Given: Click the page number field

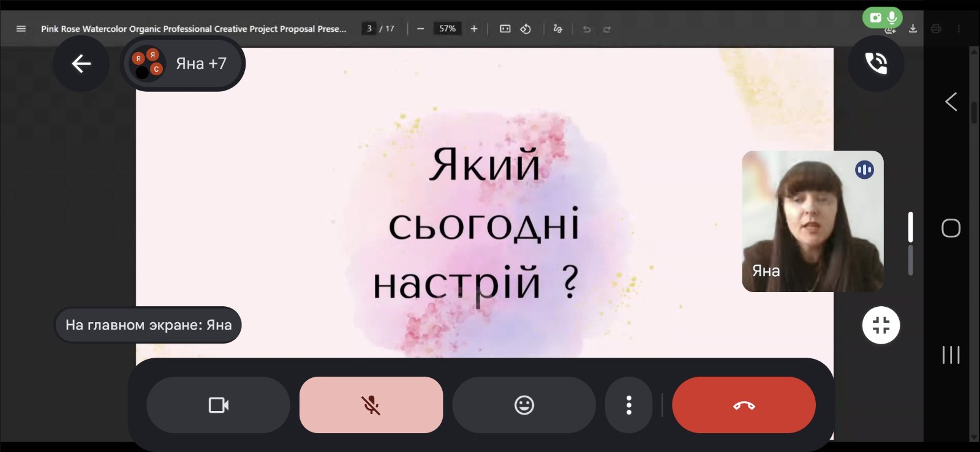Looking at the screenshot, I should pos(369,29).
